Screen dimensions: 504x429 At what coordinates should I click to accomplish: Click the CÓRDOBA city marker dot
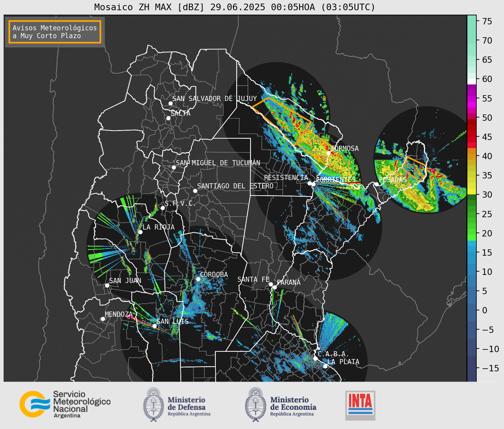[x=198, y=279]
